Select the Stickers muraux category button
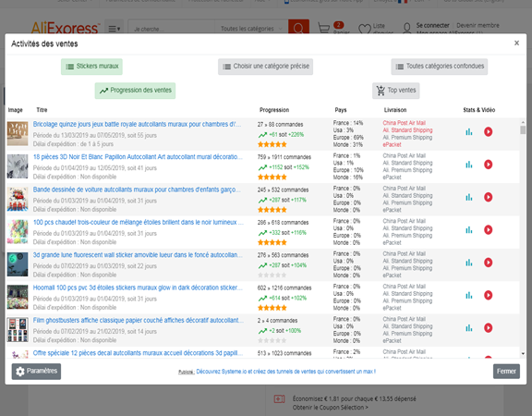Screen dimensions: 532x416 [91, 67]
